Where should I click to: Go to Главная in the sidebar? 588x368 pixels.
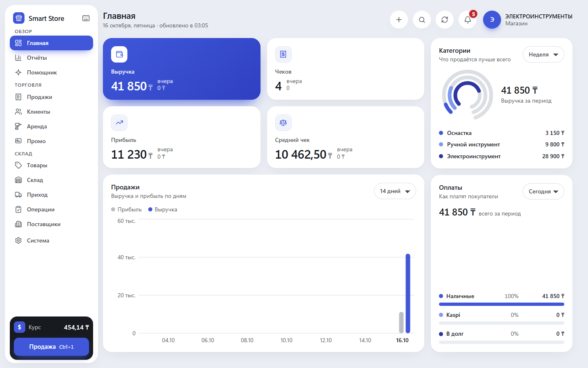coord(51,43)
